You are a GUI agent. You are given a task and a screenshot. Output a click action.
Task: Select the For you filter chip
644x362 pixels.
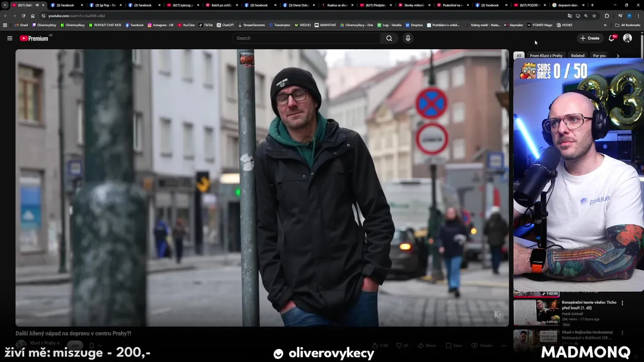[599, 56]
